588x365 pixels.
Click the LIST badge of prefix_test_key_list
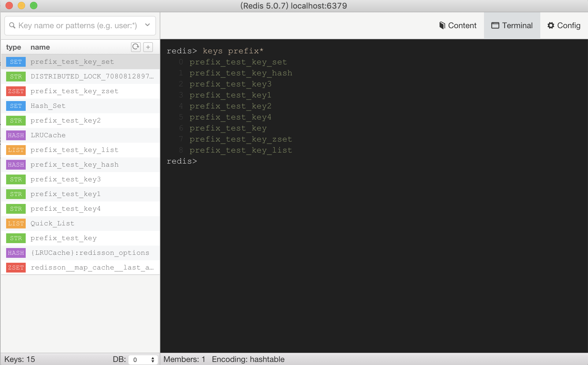click(x=16, y=150)
